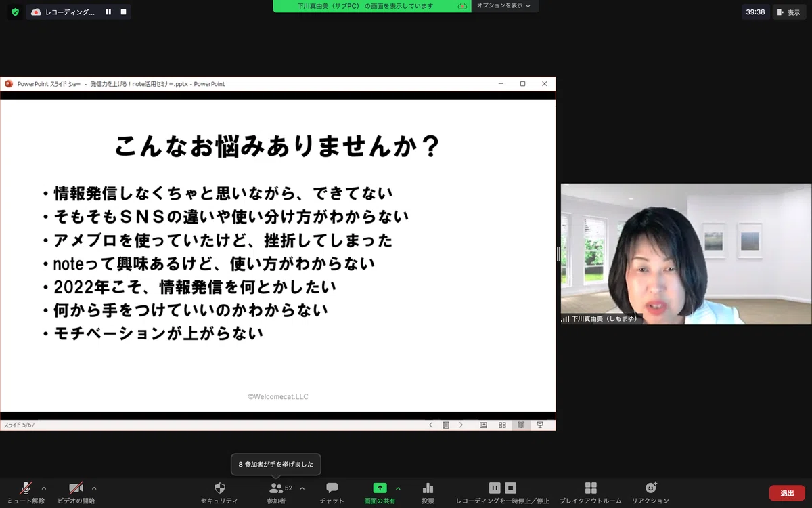Screen dimensions: 812x508
Task: Open the リアクション reactions menu
Action: pyautogui.click(x=650, y=492)
